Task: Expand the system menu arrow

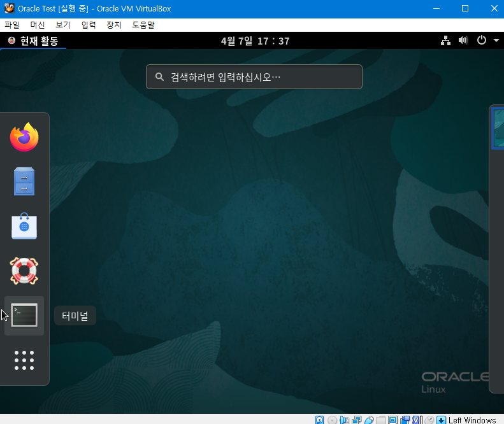Action: pyautogui.click(x=496, y=41)
